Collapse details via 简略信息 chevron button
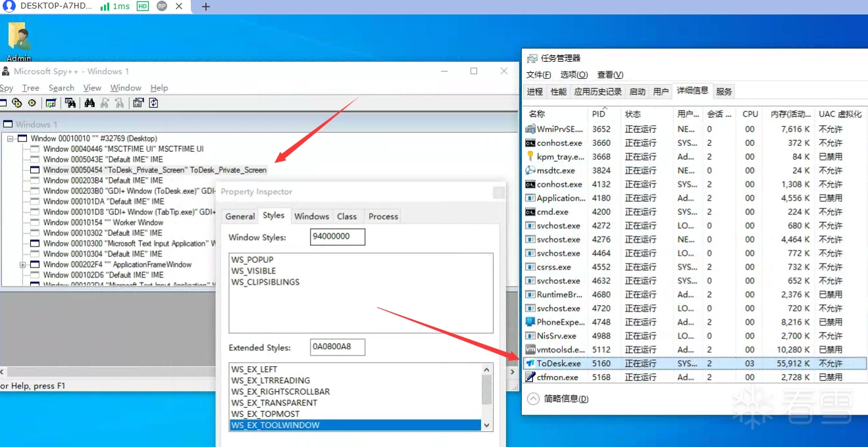Image resolution: width=868 pixels, height=447 pixels. click(533, 398)
